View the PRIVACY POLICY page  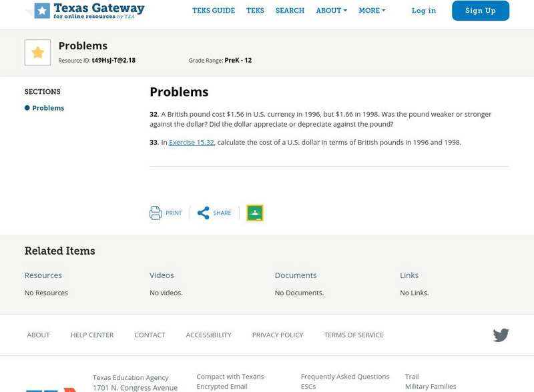[x=278, y=335]
